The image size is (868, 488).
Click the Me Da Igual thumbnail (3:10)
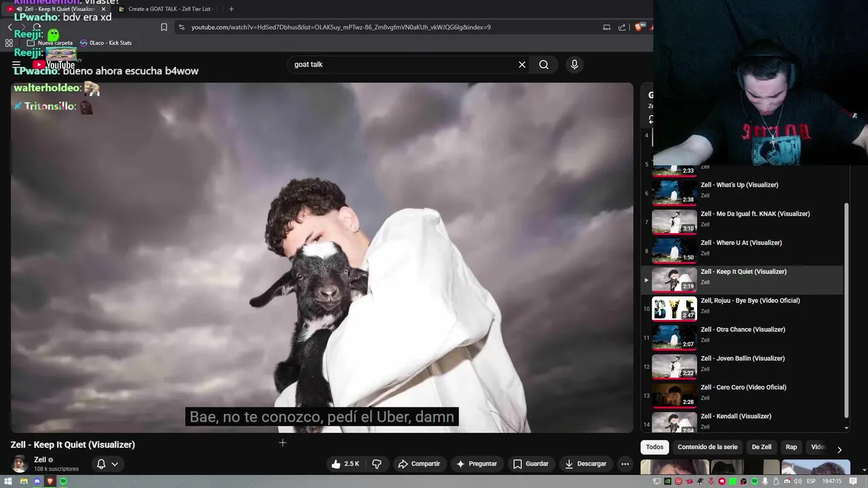(x=674, y=222)
